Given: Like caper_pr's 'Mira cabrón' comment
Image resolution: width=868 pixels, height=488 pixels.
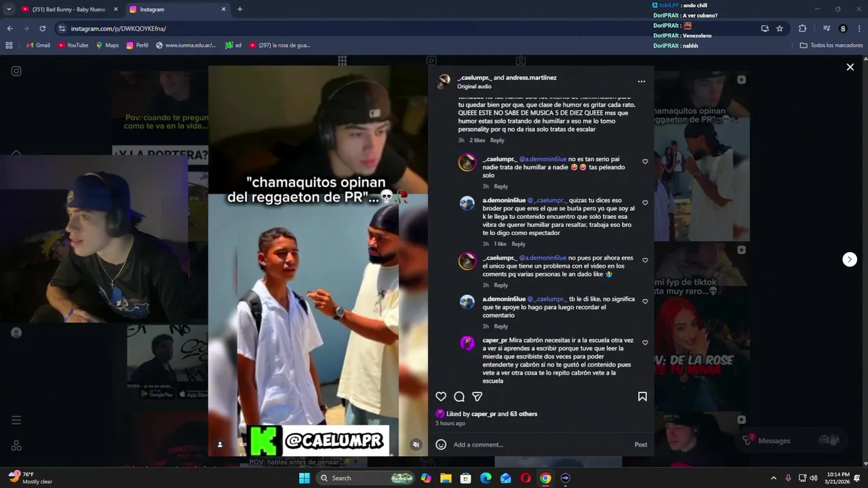Looking at the screenshot, I should (x=645, y=343).
